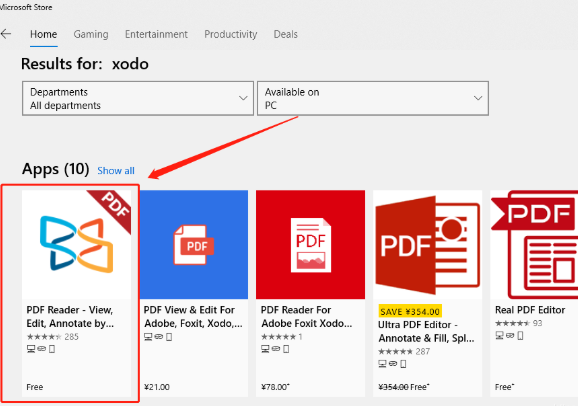Click the ¥354.00 Free price on Ultra PDF Editor

click(404, 387)
